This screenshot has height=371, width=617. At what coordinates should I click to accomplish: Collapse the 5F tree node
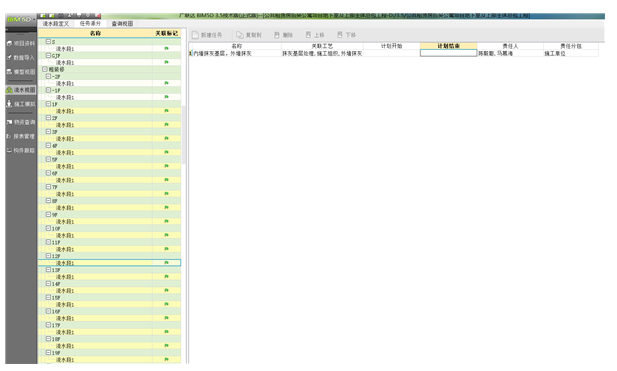[x=48, y=159]
